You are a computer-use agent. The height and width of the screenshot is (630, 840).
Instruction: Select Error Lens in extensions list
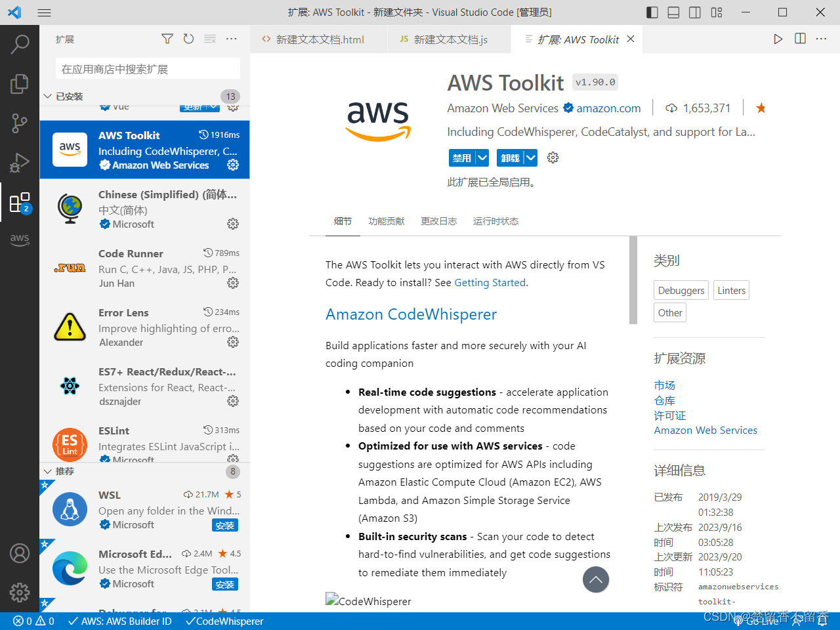click(x=144, y=327)
